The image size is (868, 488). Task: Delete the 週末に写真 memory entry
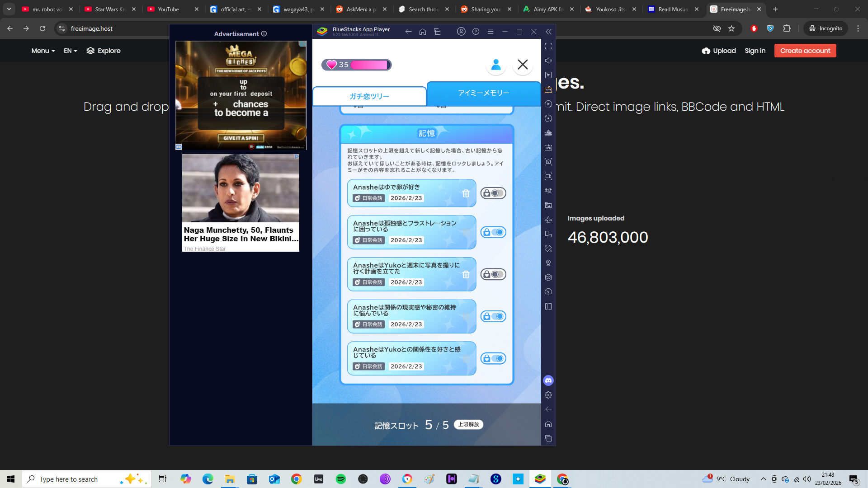466,275
